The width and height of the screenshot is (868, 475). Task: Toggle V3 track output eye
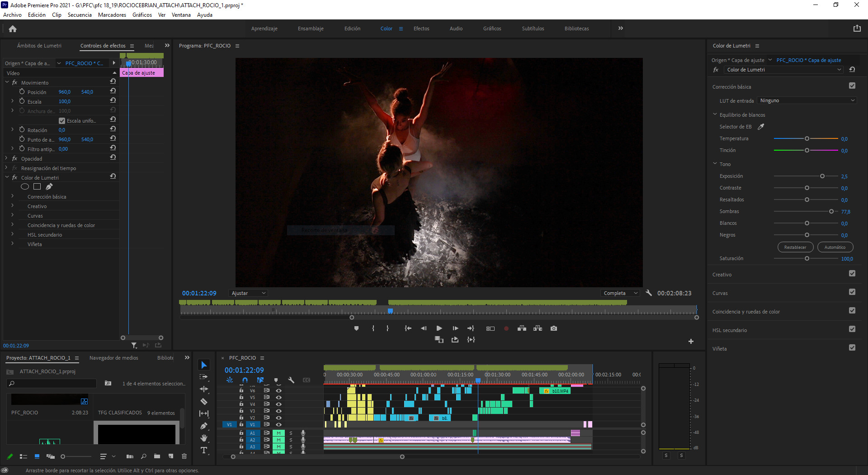(x=279, y=411)
